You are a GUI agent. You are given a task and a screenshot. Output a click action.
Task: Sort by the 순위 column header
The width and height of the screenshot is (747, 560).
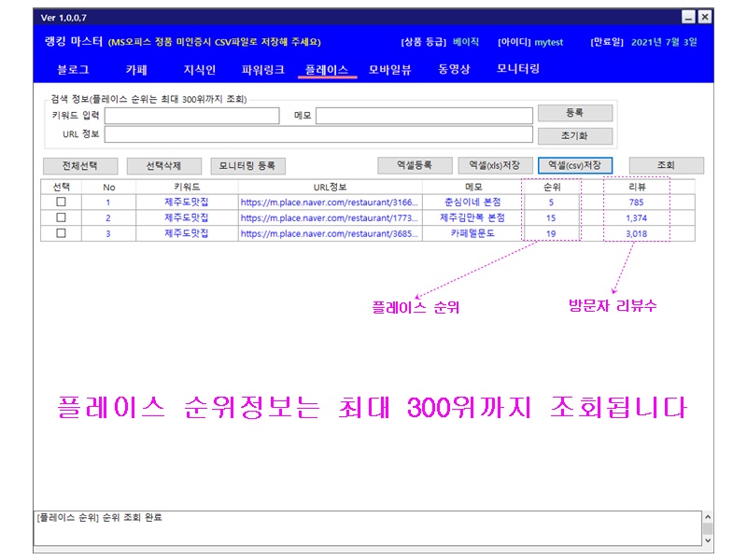tap(551, 187)
